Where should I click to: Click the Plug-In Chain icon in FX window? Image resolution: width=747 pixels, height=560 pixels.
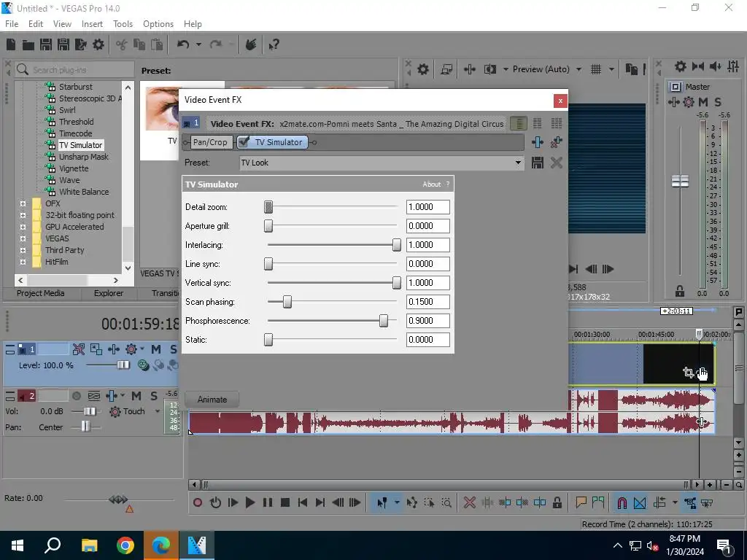point(538,142)
